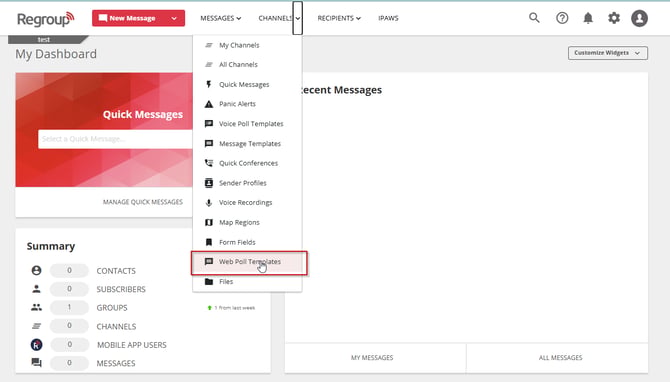Click the Groups people icon in Summary
The image size is (670, 382).
(36, 307)
